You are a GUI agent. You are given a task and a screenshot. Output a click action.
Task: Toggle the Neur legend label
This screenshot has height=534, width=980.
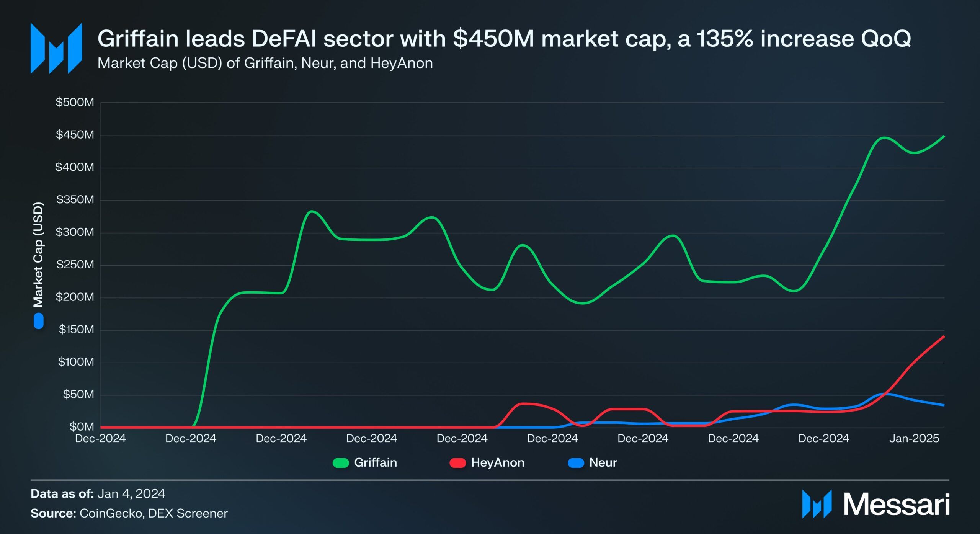[x=603, y=462]
